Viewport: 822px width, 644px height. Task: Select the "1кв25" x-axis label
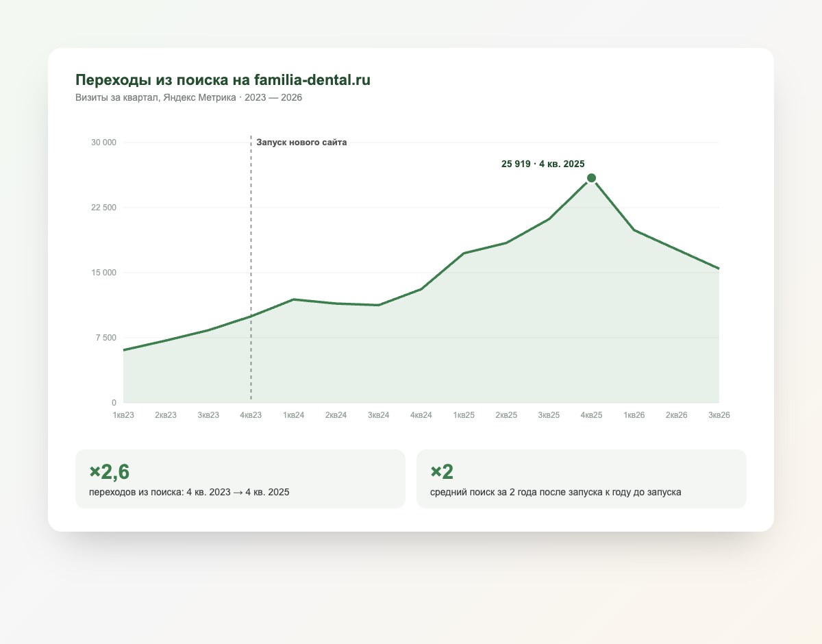click(464, 415)
